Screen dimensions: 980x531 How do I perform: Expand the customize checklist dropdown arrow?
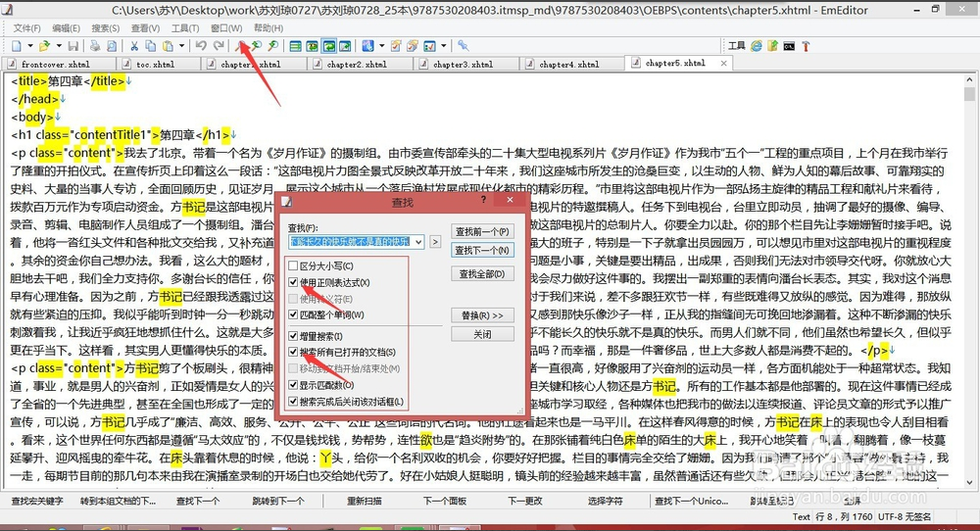(x=443, y=46)
